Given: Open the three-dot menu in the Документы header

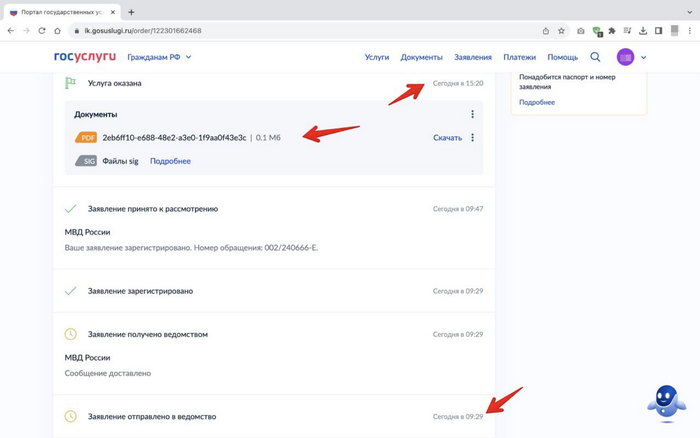Looking at the screenshot, I should (x=473, y=115).
